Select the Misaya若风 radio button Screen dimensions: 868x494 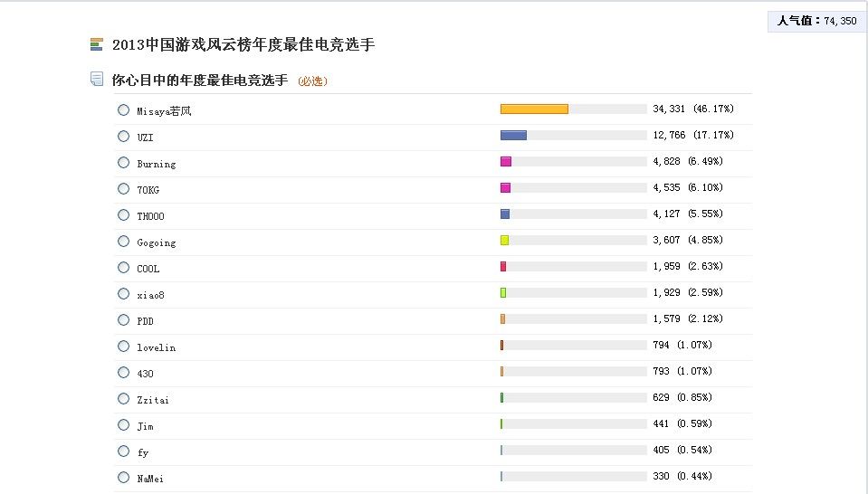pyautogui.click(x=123, y=110)
